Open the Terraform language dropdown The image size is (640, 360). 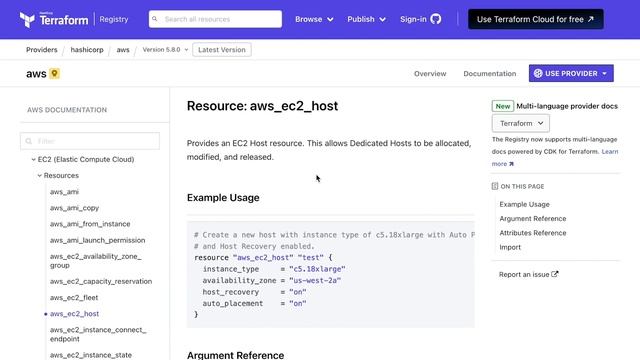point(521,123)
